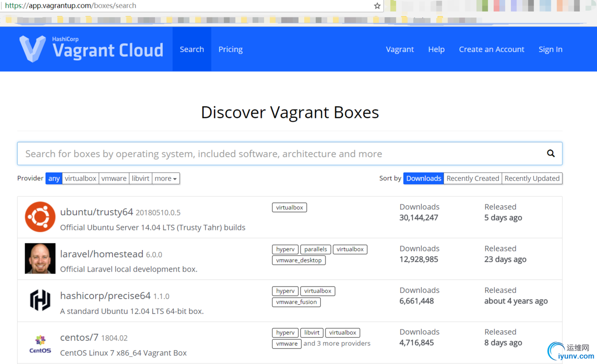
Task: Filter provider by libvirt
Action: tap(141, 178)
